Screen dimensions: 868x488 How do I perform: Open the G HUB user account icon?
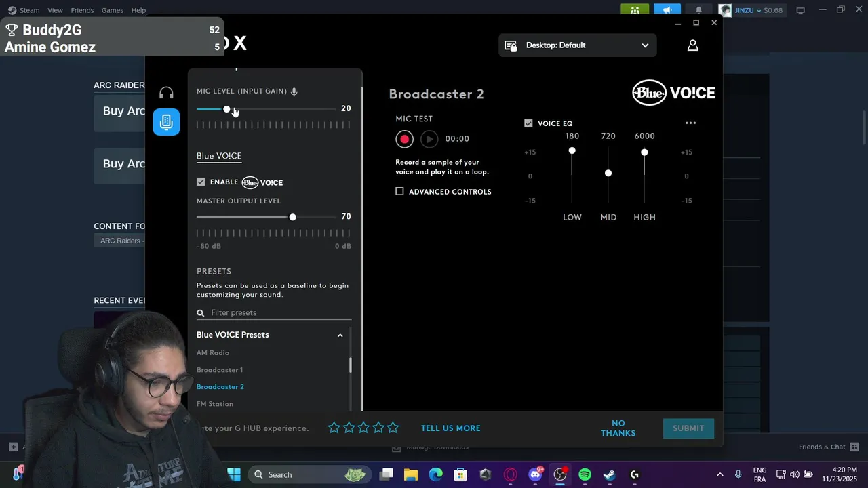[x=692, y=45]
